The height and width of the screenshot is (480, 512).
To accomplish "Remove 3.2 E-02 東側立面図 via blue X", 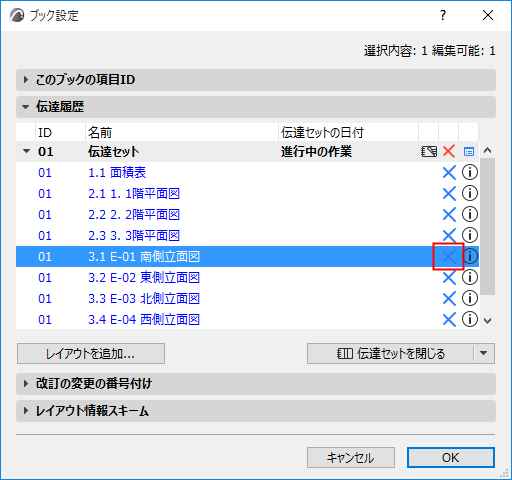I will coord(449,277).
